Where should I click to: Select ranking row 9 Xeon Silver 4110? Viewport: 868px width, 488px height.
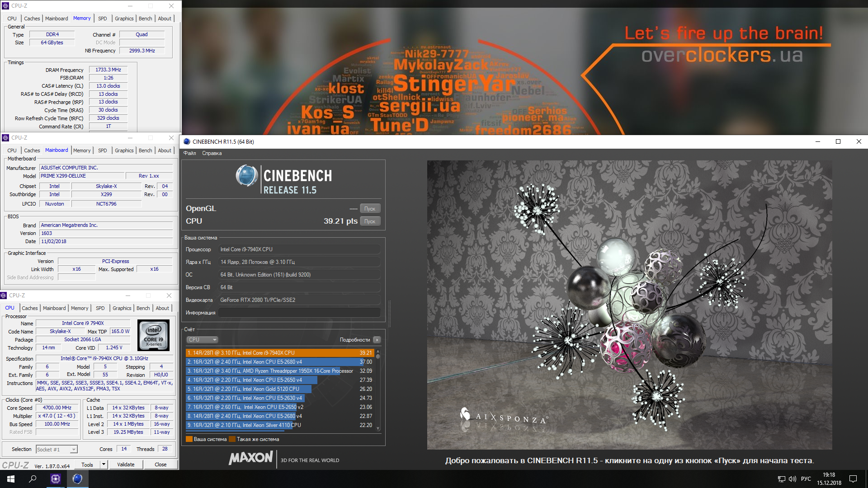279,425
